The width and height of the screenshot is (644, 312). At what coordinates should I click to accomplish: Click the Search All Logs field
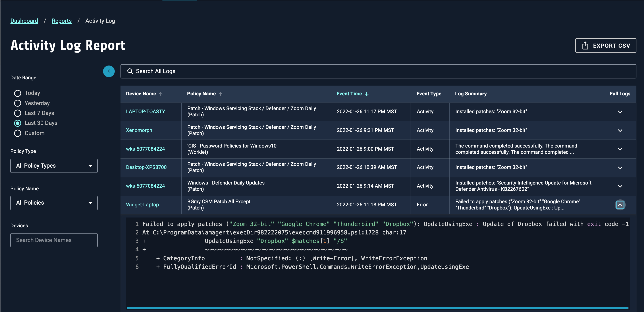click(x=378, y=71)
